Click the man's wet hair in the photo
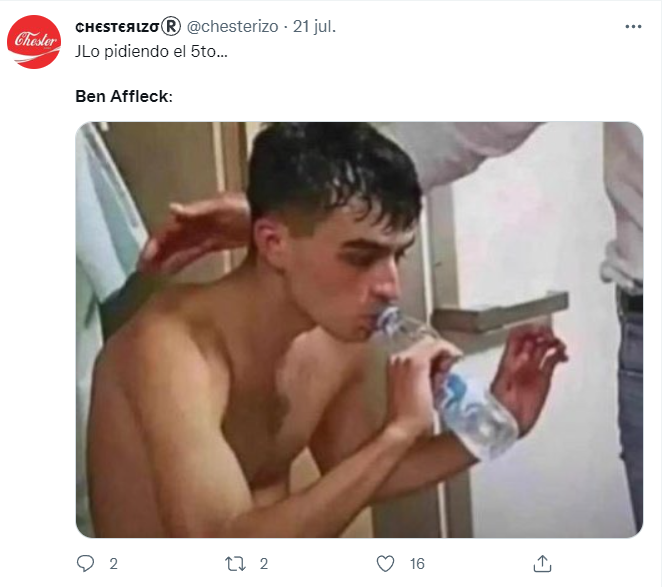Viewport: 662px width, 587px height. 330,170
